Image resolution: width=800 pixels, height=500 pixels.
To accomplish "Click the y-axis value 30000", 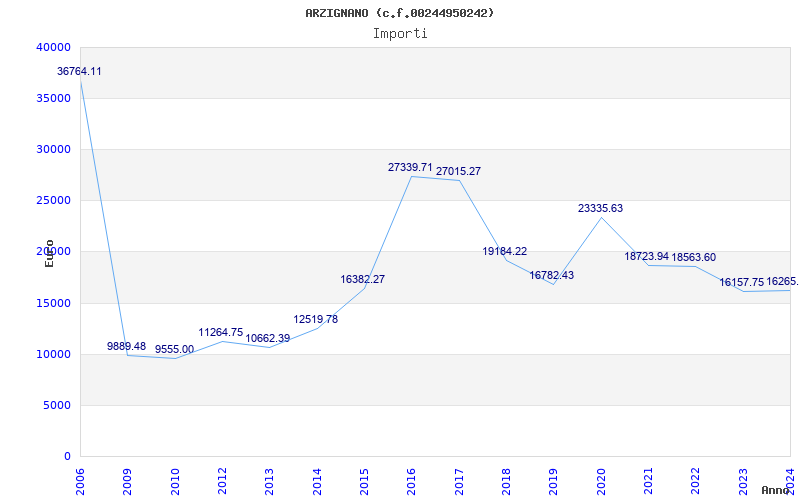I will pos(54,149).
